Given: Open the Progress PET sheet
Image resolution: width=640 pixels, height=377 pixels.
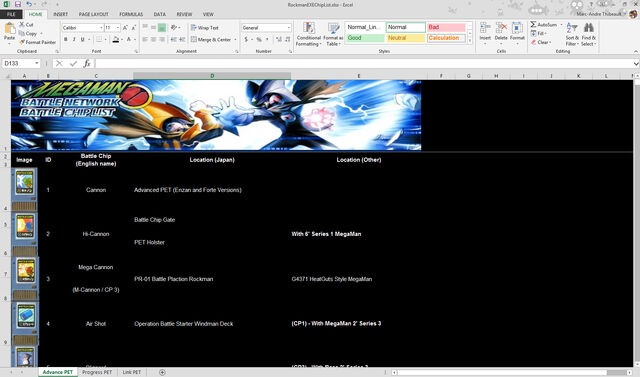Looking at the screenshot, I should (97, 372).
